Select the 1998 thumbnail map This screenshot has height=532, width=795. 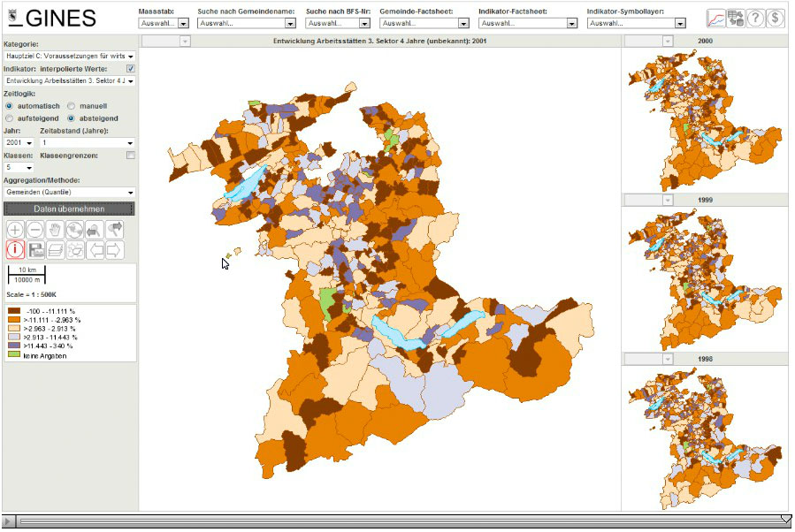pos(705,437)
